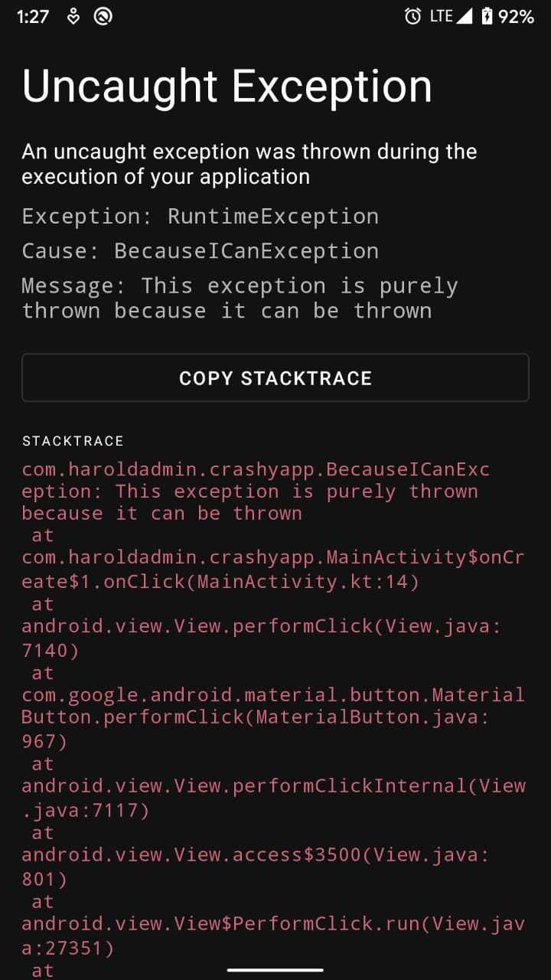Tap the STACKTRACE section label
Image resolution: width=551 pixels, height=980 pixels.
click(x=73, y=441)
